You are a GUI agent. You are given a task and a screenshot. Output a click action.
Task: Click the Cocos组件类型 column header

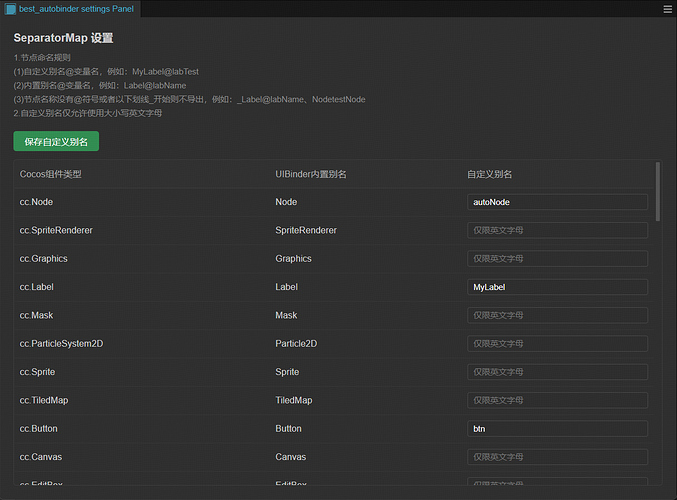coord(51,174)
